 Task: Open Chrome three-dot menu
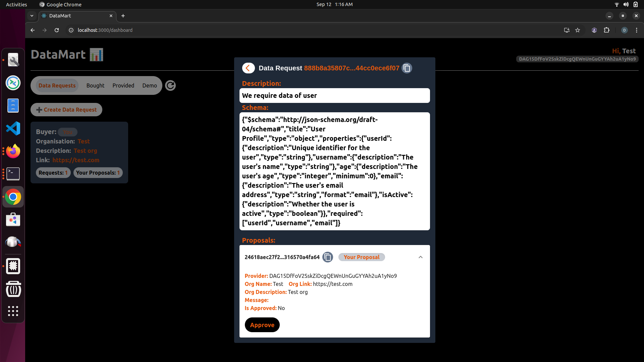click(636, 30)
